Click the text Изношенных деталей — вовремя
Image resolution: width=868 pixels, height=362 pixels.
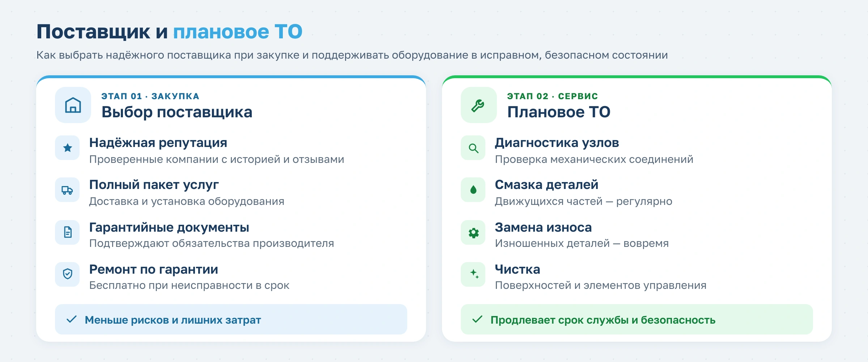click(x=582, y=243)
